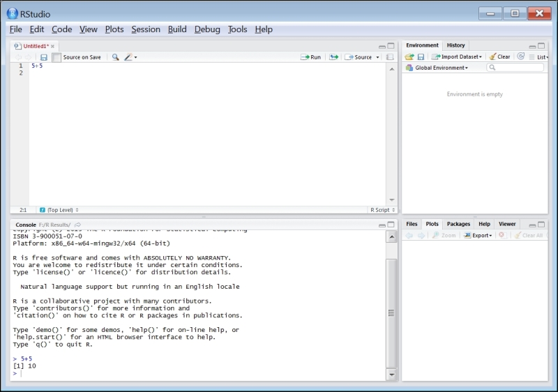This screenshot has width=558, height=392.
Task: Click the console prompt input line
Action: point(199,373)
